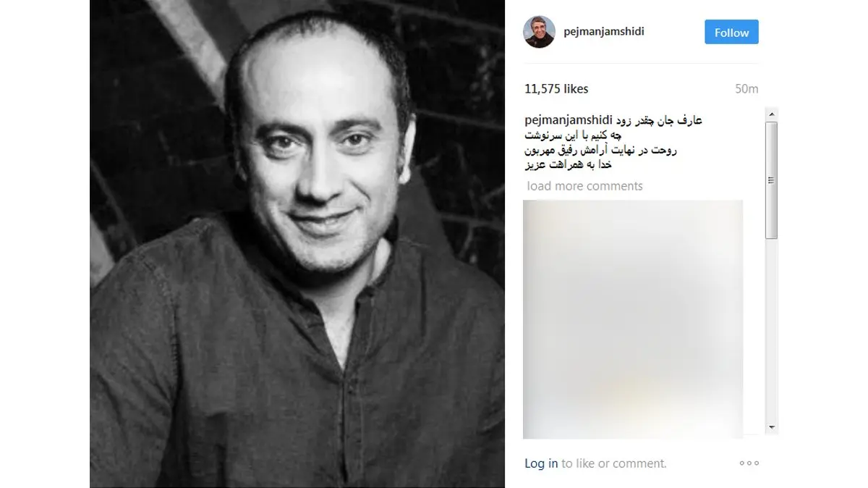868x488 pixels.
Task: Click the blurred comments area
Action: [x=633, y=319]
